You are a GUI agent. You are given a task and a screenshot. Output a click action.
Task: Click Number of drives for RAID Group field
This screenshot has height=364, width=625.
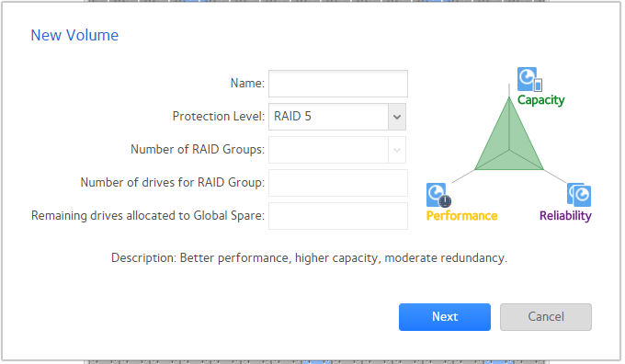[x=338, y=183]
